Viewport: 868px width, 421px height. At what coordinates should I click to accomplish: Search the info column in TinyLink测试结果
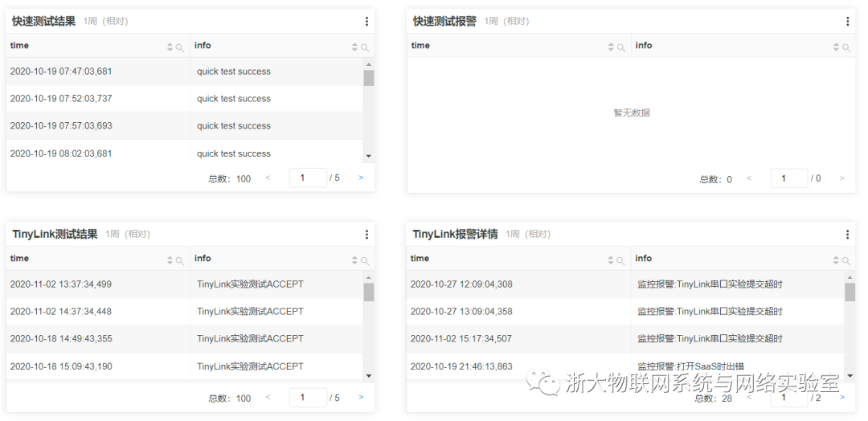(365, 261)
